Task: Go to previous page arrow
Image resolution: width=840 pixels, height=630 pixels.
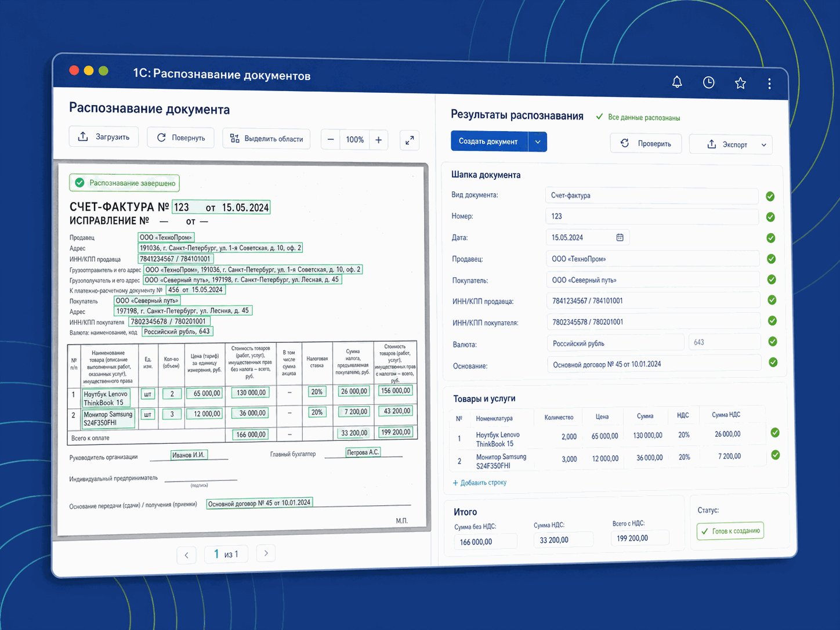Action: 186,555
